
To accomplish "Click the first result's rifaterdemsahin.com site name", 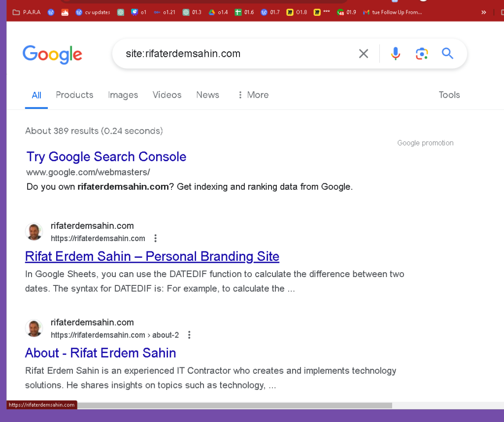I will pyautogui.click(x=92, y=226).
